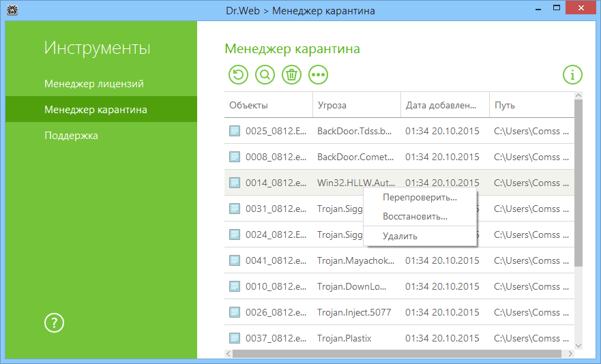The image size is (601, 364).
Task: Click threat Trojan.Plastix
Action: [345, 338]
